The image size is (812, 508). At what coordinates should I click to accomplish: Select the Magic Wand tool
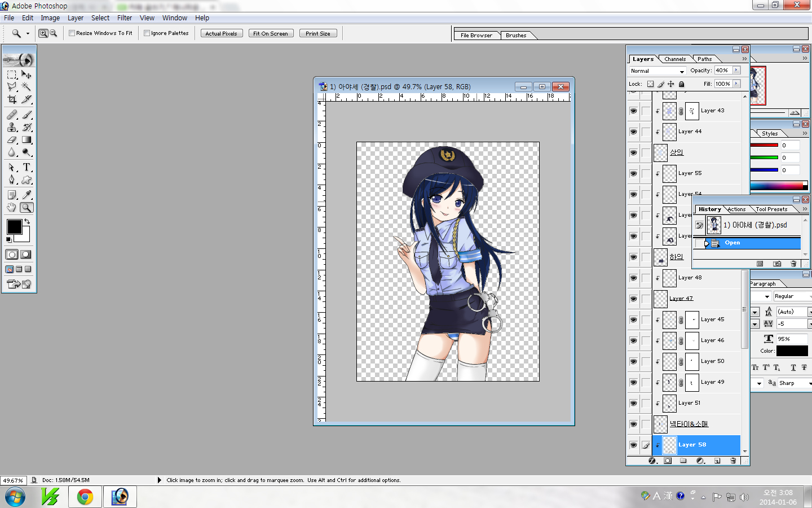(x=27, y=87)
